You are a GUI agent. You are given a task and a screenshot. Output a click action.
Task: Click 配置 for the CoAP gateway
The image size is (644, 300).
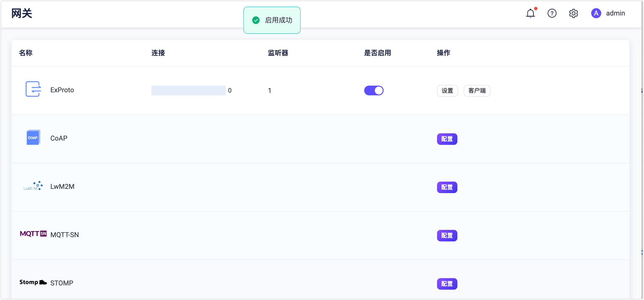click(447, 139)
